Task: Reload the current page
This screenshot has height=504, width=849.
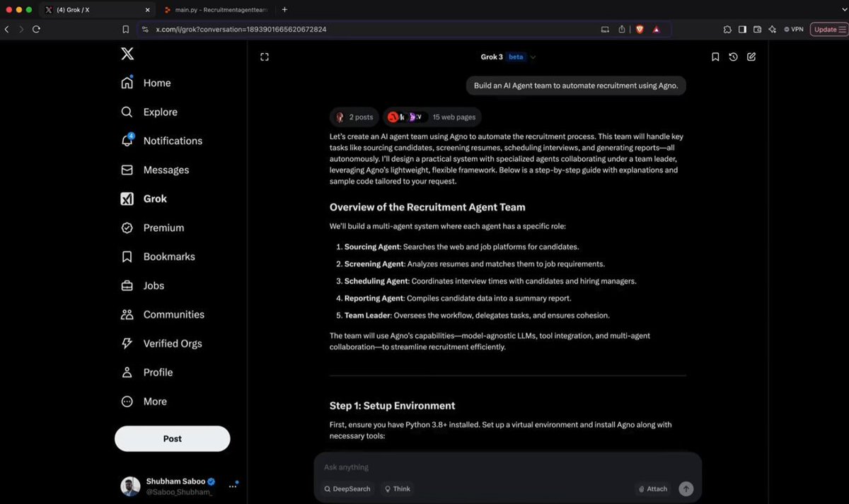Action: click(x=36, y=29)
